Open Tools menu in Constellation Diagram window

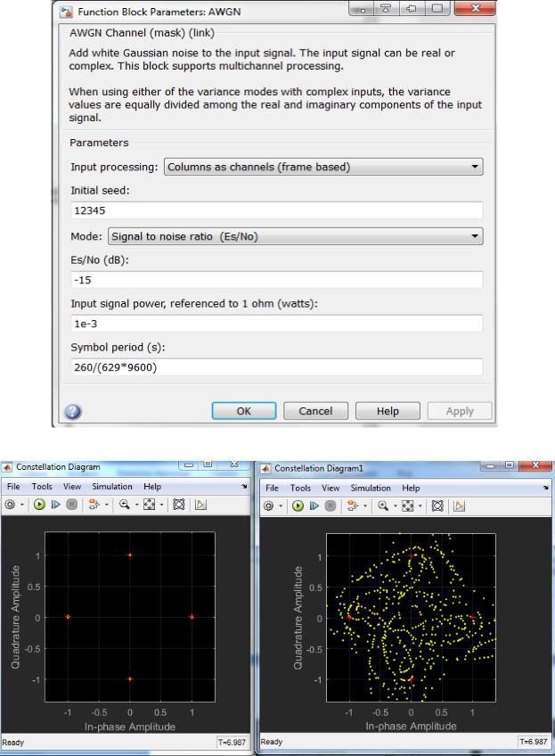click(42, 487)
